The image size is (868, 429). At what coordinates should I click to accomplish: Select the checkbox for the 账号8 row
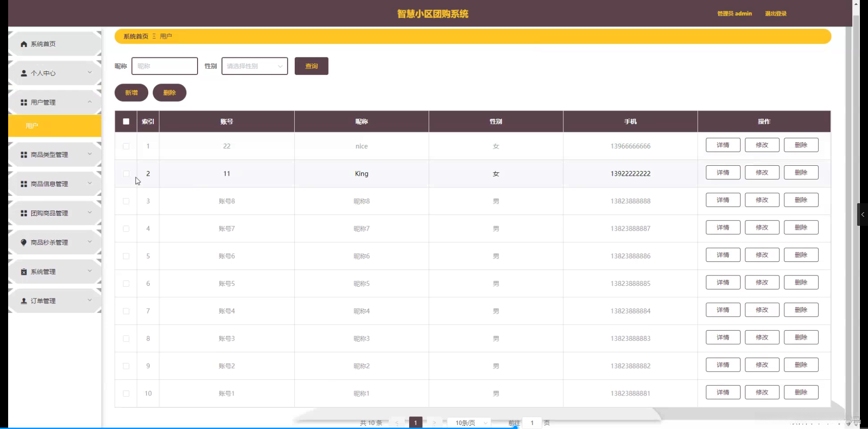click(126, 201)
